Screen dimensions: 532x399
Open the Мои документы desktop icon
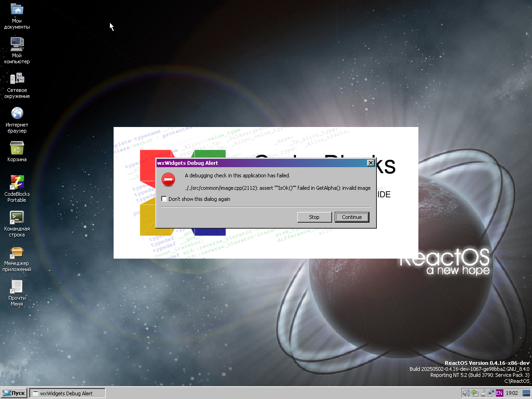pos(17,16)
